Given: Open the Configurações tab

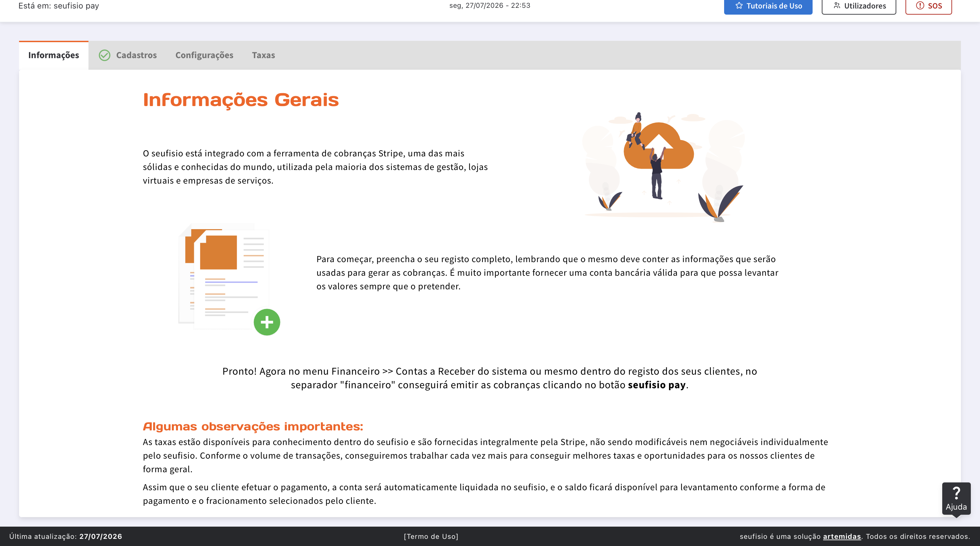Looking at the screenshot, I should pos(204,55).
